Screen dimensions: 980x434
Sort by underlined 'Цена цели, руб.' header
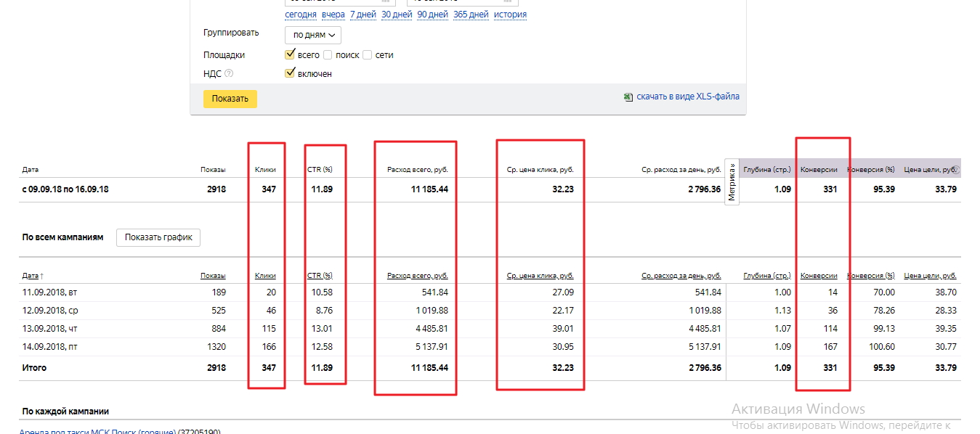click(930, 276)
